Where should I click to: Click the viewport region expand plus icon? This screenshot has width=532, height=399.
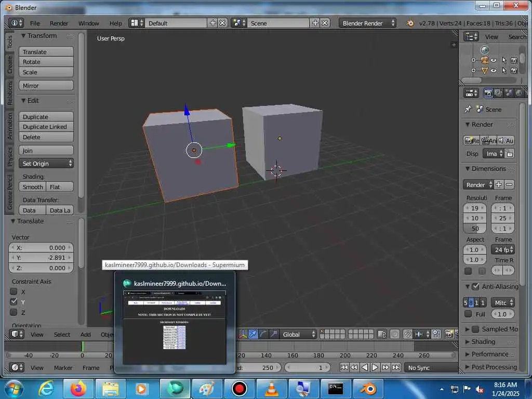[x=454, y=45]
